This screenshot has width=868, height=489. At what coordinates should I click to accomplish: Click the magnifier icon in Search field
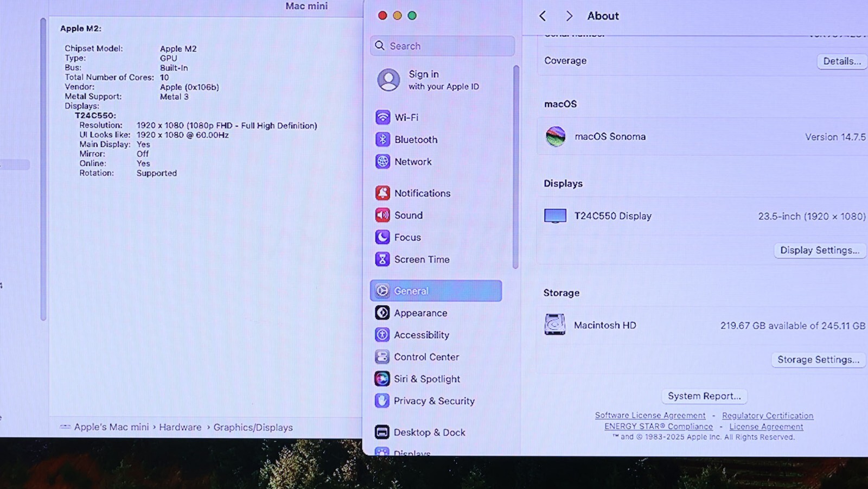(x=380, y=46)
